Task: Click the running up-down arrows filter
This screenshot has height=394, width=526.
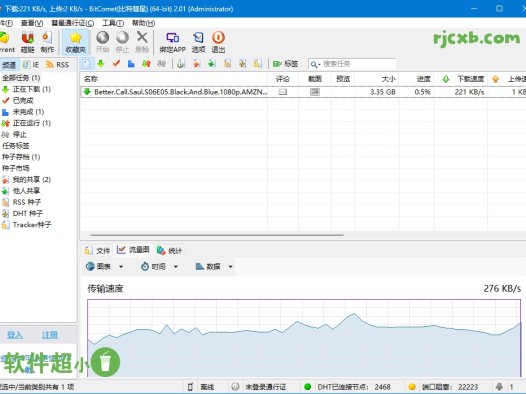Action: click(146, 64)
